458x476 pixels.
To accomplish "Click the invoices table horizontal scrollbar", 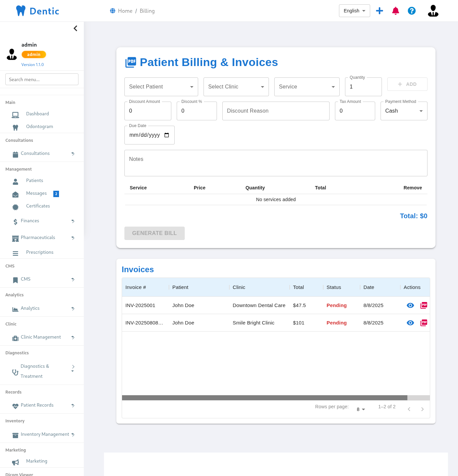I will [x=264, y=398].
